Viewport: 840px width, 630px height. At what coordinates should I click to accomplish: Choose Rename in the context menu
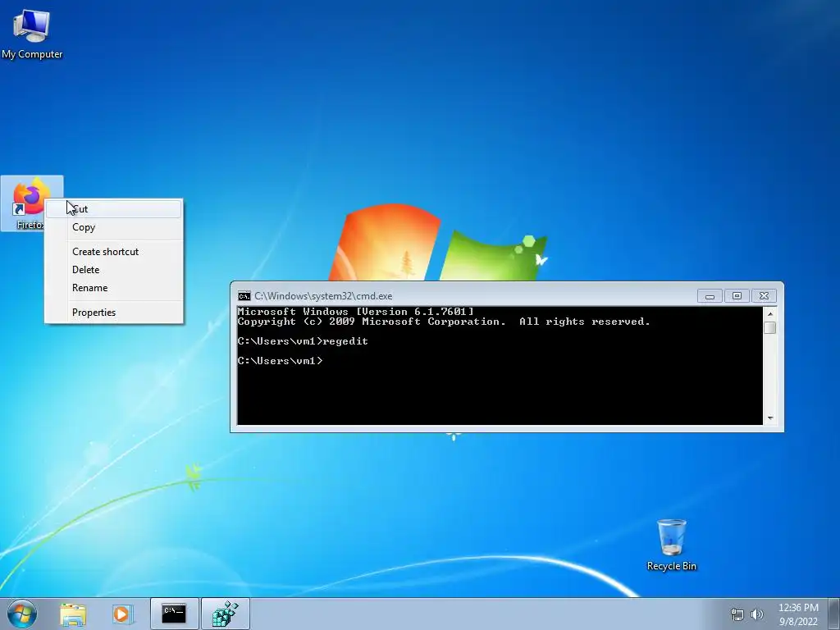click(x=114, y=288)
